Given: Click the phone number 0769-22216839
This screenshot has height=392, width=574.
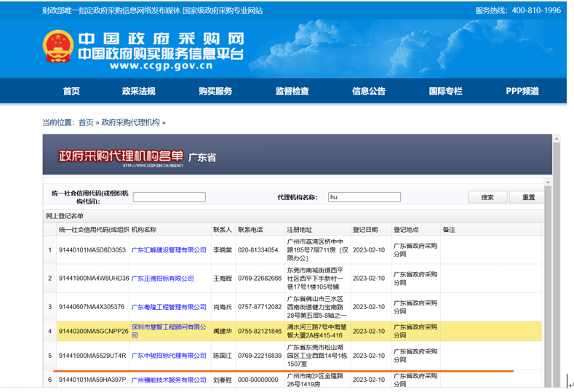Looking at the screenshot, I should [260, 356].
